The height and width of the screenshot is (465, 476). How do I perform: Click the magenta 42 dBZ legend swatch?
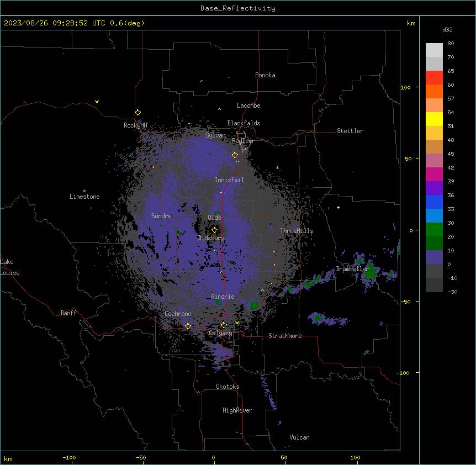click(x=434, y=174)
